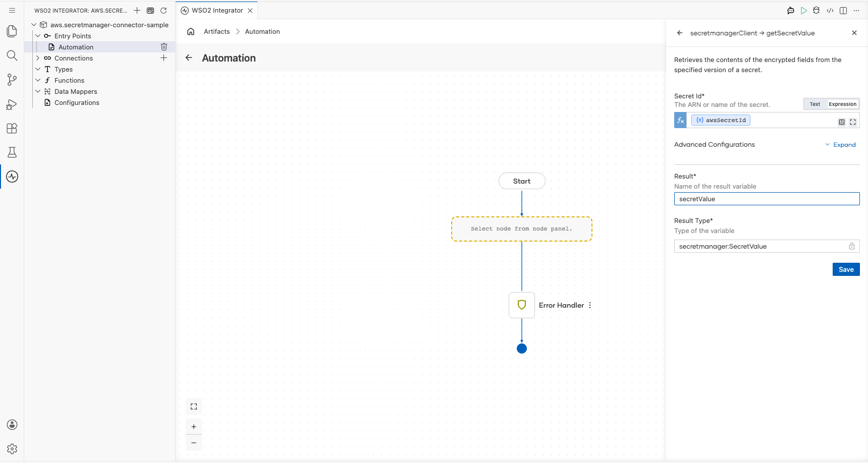Open the Manage settings gear
This screenshot has width=868, height=463.
12,449
